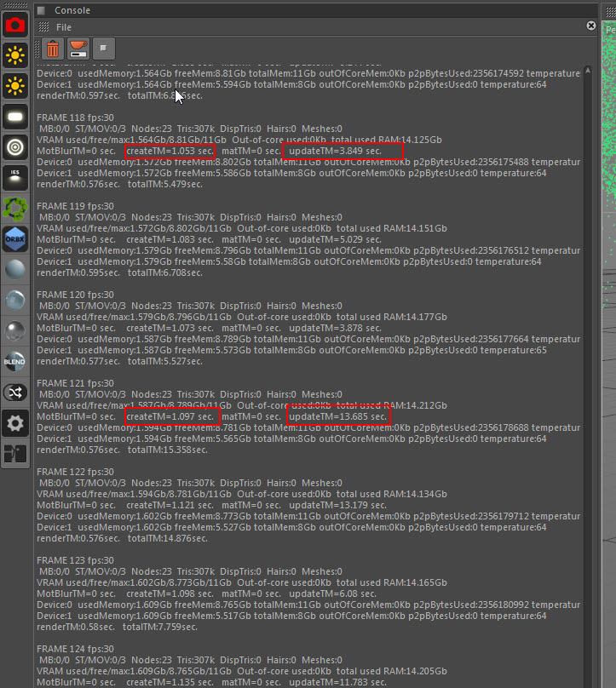
Task: Click the console eraser brush icon
Action: [78, 49]
